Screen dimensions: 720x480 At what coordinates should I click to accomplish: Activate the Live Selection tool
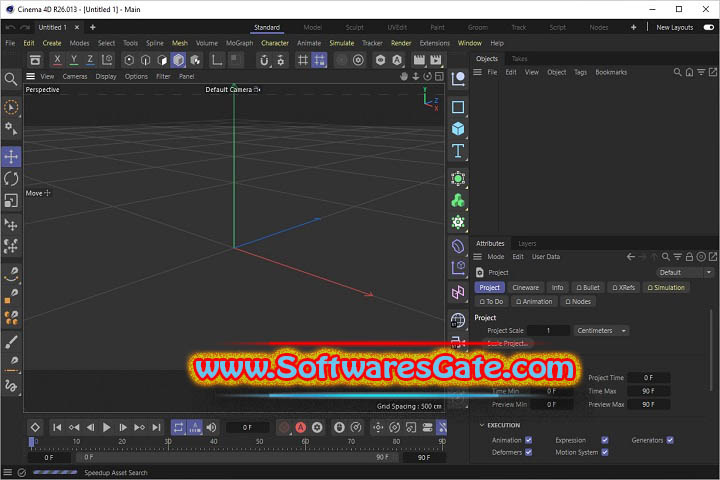tap(11, 107)
